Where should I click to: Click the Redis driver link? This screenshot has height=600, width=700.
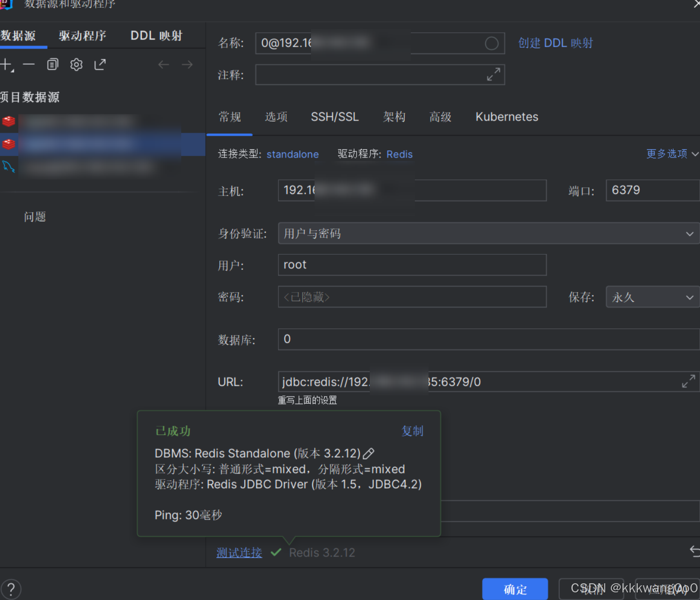coord(400,154)
